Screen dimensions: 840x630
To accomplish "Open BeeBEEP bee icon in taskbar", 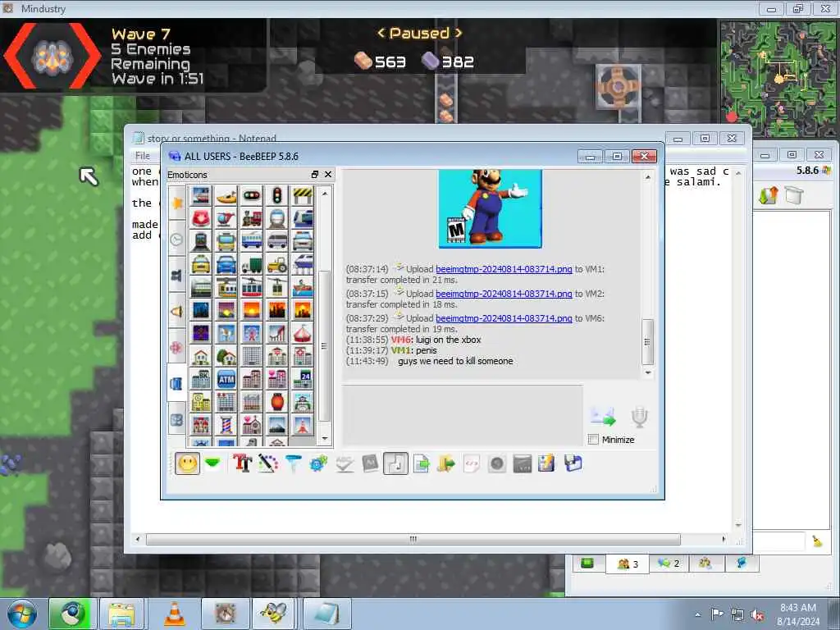I will (276, 614).
